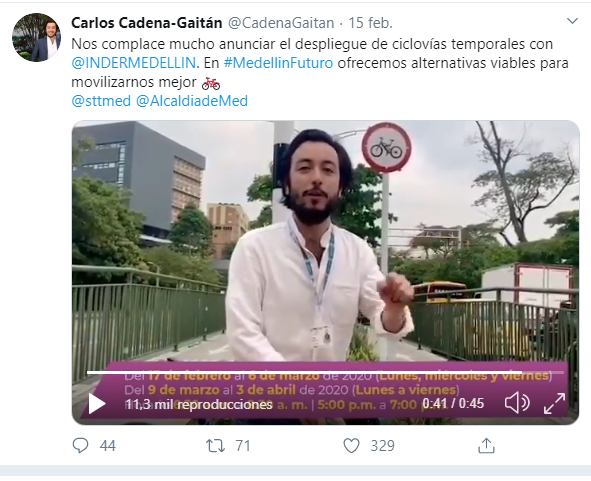Viewport: 591px width, 481px height.
Task: Click the 71 retweets count
Action: click(243, 446)
